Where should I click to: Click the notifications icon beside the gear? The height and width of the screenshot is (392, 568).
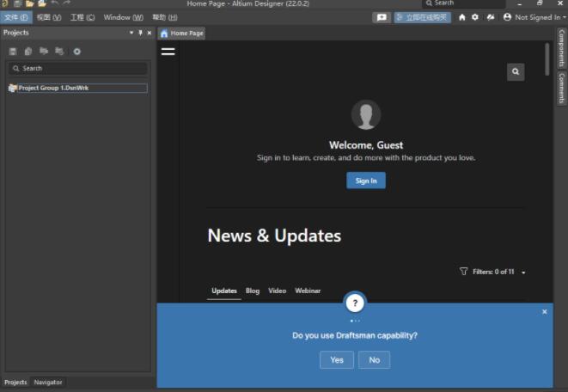(x=491, y=17)
